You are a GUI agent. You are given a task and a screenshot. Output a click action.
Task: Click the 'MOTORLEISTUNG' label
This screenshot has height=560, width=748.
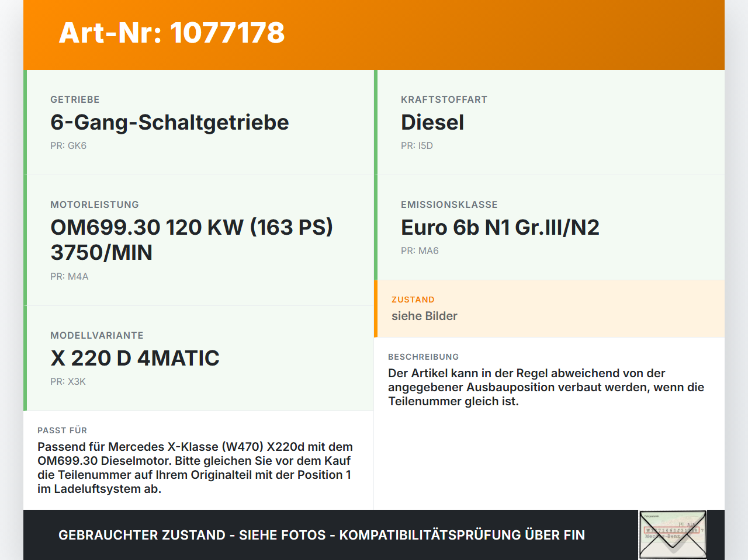coord(95,204)
